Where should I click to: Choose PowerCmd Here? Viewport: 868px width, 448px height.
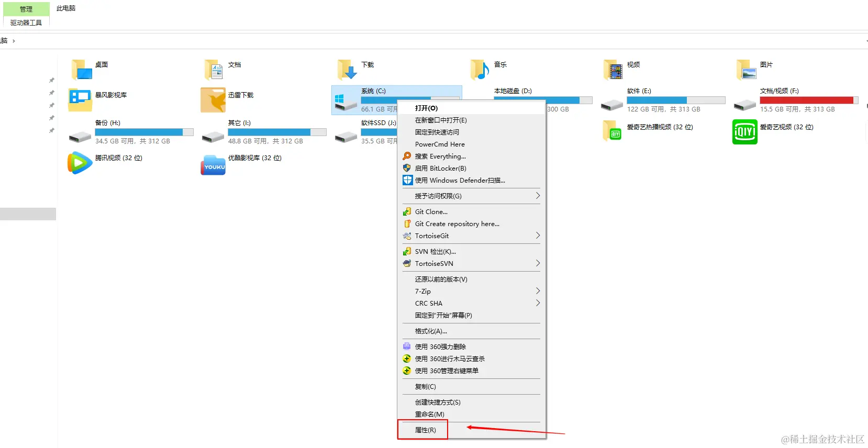coord(472,144)
